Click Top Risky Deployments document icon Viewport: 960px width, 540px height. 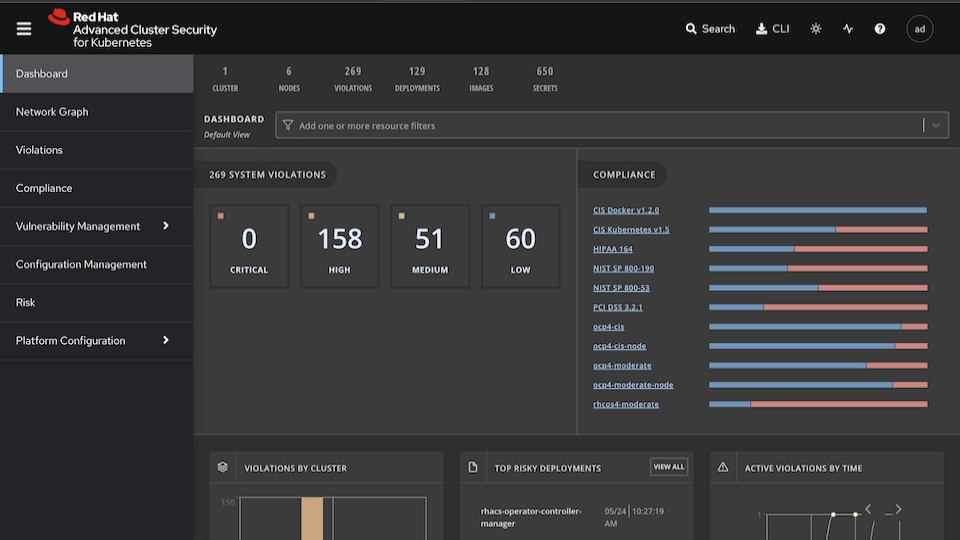473,467
